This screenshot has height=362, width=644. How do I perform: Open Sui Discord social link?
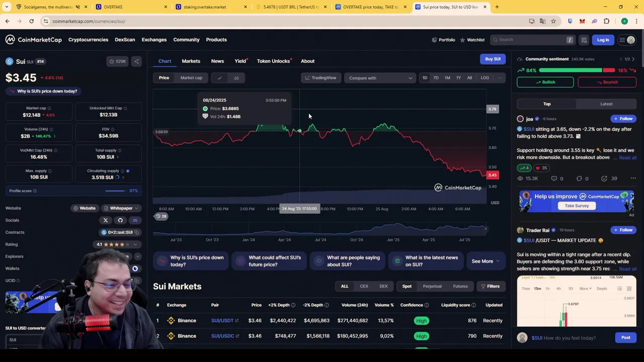tap(135, 220)
